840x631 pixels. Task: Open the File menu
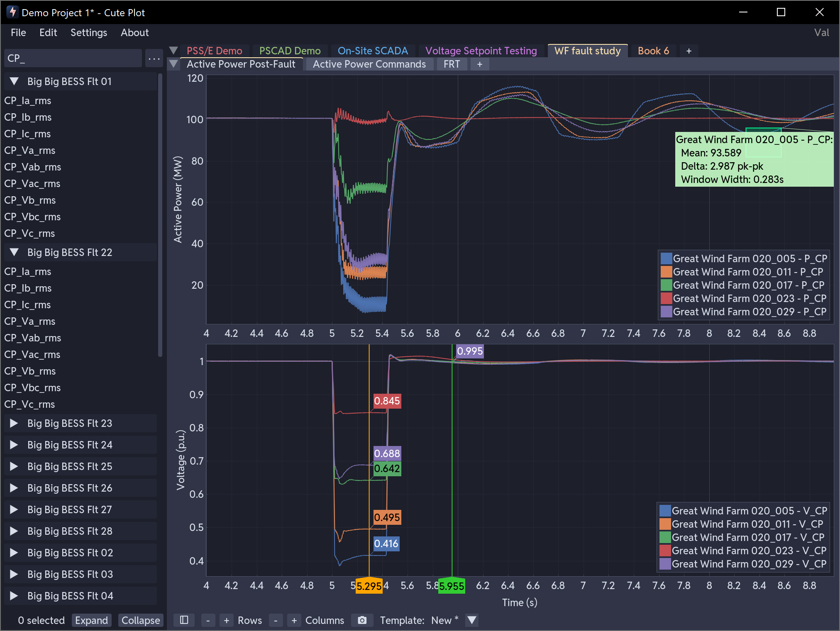pos(18,33)
